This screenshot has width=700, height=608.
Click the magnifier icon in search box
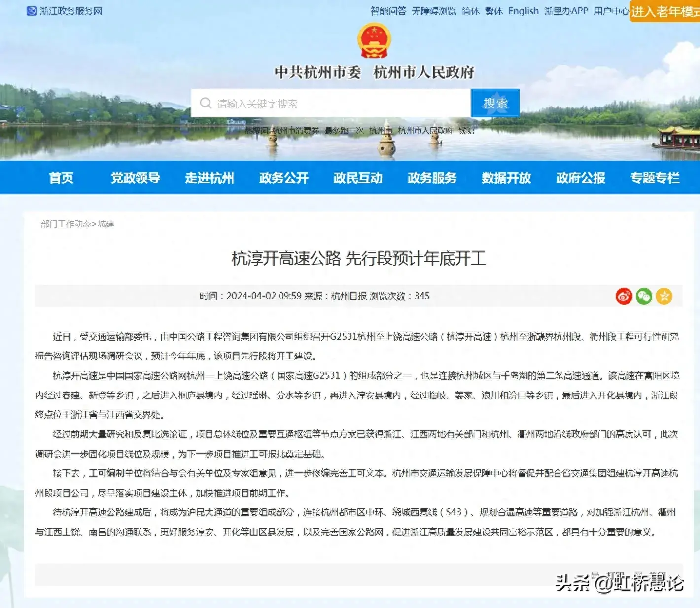coord(206,103)
